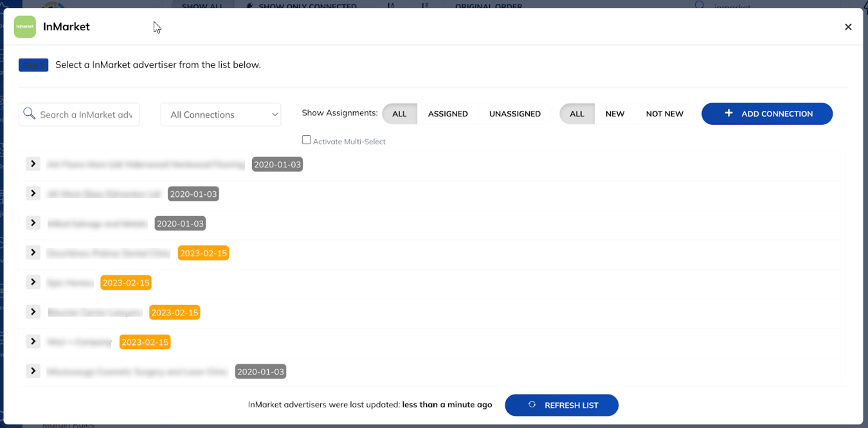868x428 pixels.
Task: Expand the bottom visible 2020-01-03 advertiser row
Action: tap(33, 371)
